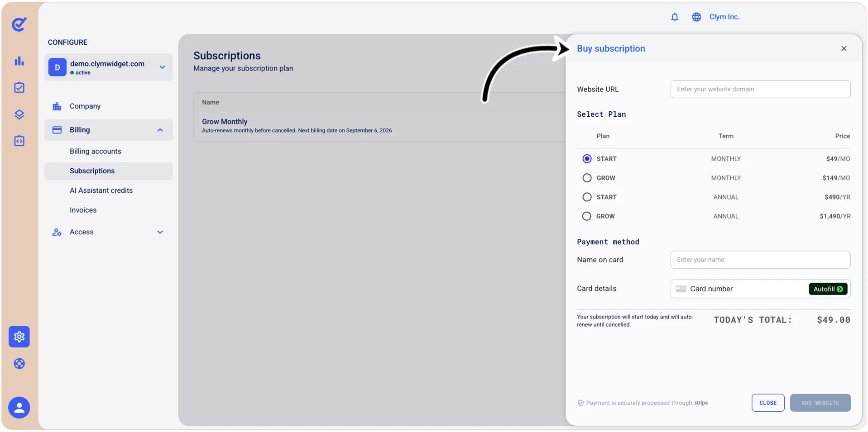Open the analytics bar chart icon
868x432 pixels.
pyautogui.click(x=19, y=61)
